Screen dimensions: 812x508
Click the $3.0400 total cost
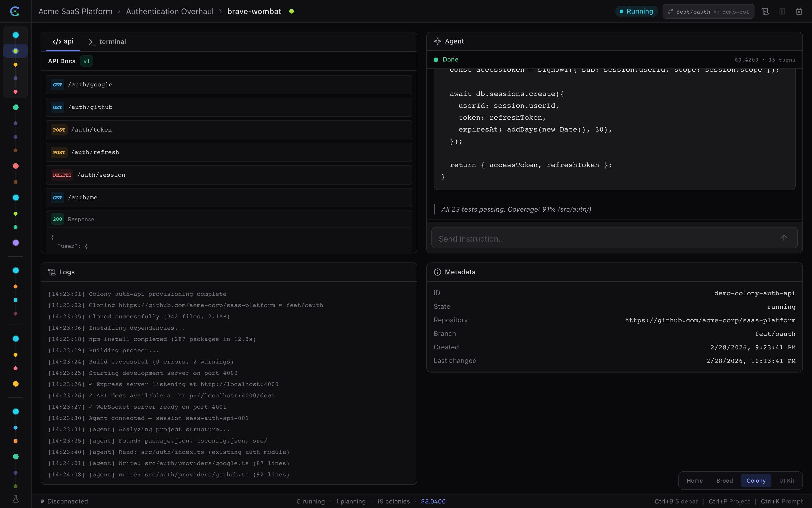tap(433, 501)
